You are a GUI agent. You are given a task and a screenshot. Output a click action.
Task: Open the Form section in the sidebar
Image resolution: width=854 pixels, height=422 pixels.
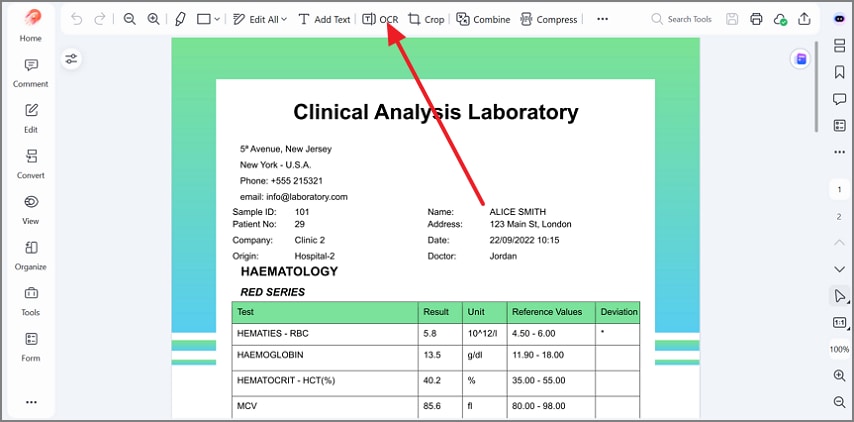[x=30, y=347]
